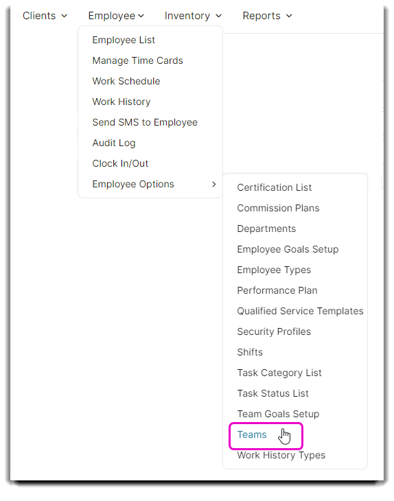Select Send SMS to Employee
Screen dimensions: 394x501
click(x=145, y=122)
